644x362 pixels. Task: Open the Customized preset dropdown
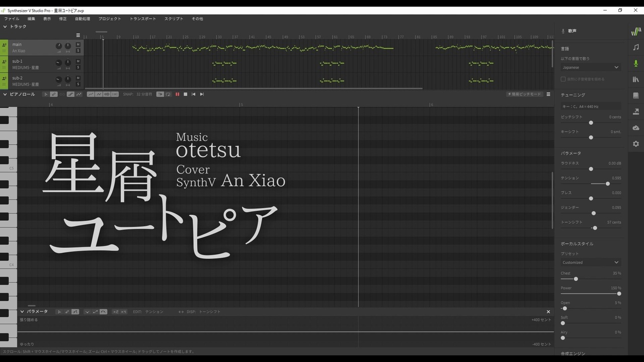tap(591, 262)
